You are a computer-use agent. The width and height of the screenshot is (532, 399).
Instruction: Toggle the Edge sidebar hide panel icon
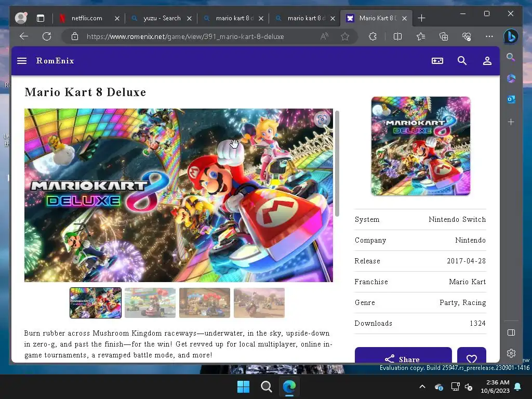tap(511, 332)
